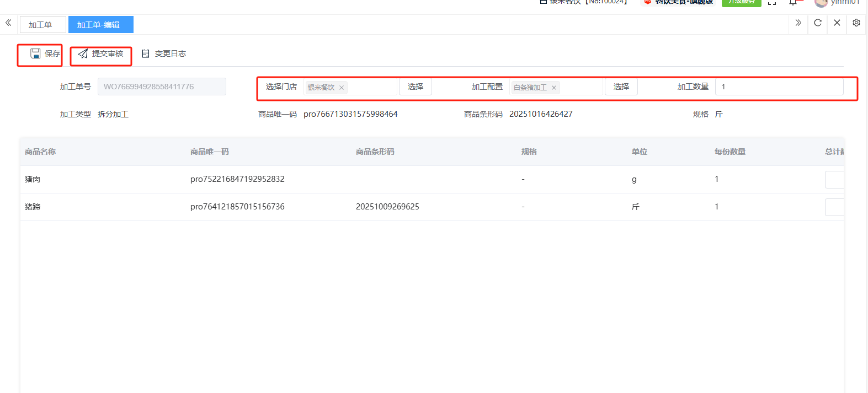Close the current tab with the X icon

point(837,23)
